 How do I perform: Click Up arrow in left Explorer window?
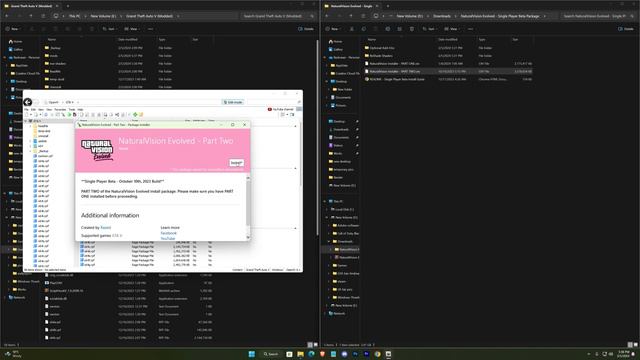pos(31,16)
